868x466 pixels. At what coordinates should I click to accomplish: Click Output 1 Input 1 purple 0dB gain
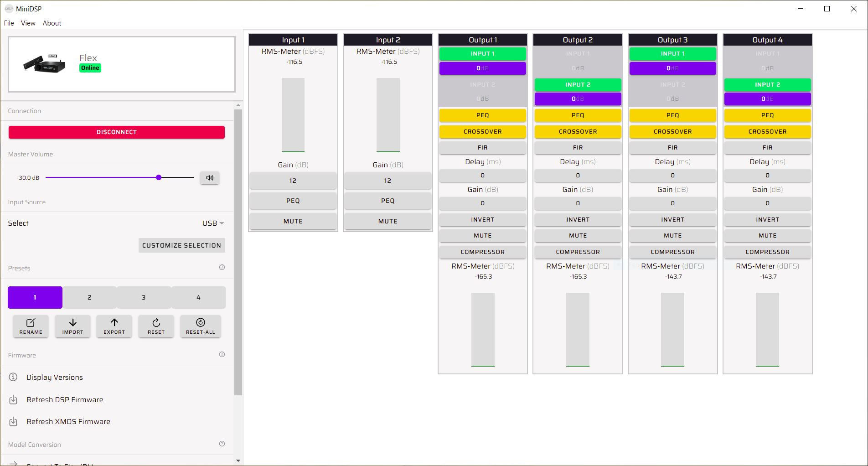pos(483,68)
